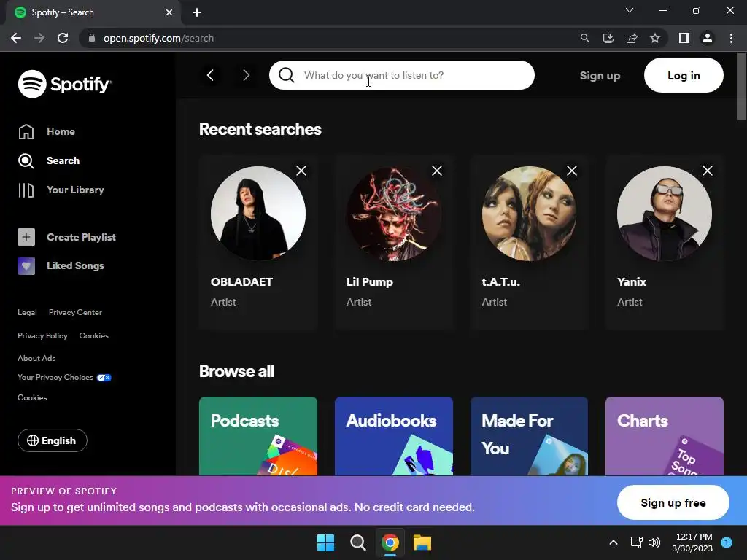The width and height of the screenshot is (747, 560).
Task: Open the Privacy Policy link
Action: (x=42, y=335)
